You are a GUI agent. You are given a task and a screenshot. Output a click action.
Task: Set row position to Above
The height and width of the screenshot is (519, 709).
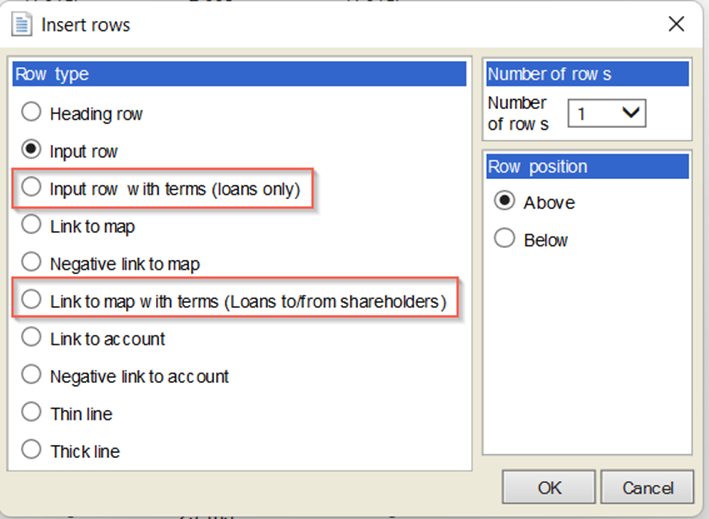pyautogui.click(x=505, y=201)
